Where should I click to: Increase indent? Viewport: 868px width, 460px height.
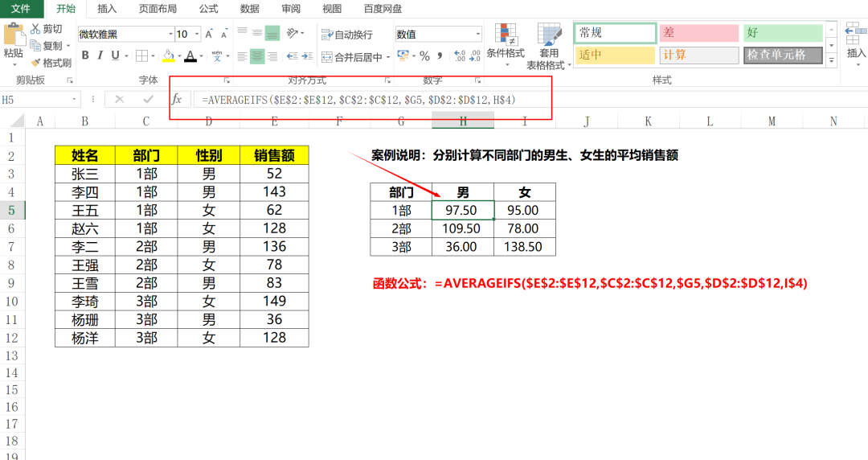coord(307,56)
